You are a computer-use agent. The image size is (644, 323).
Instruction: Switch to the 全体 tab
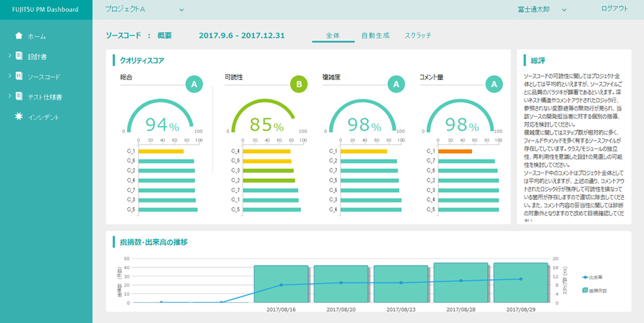click(x=333, y=36)
